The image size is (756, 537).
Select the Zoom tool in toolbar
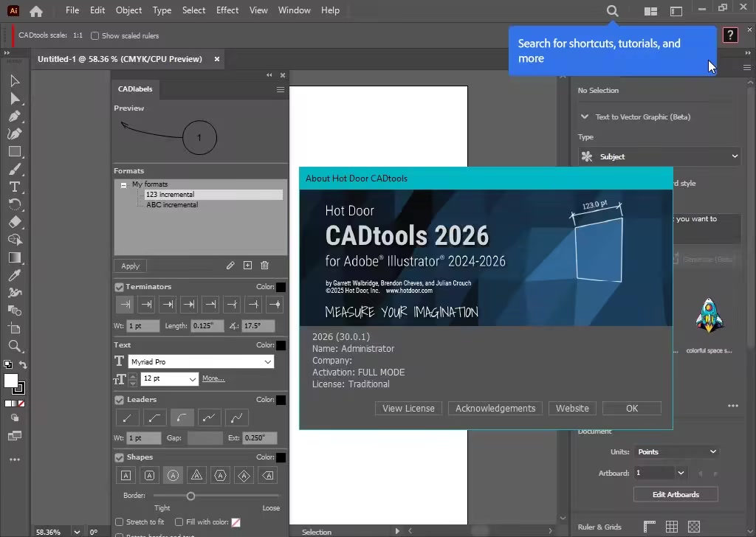click(15, 346)
